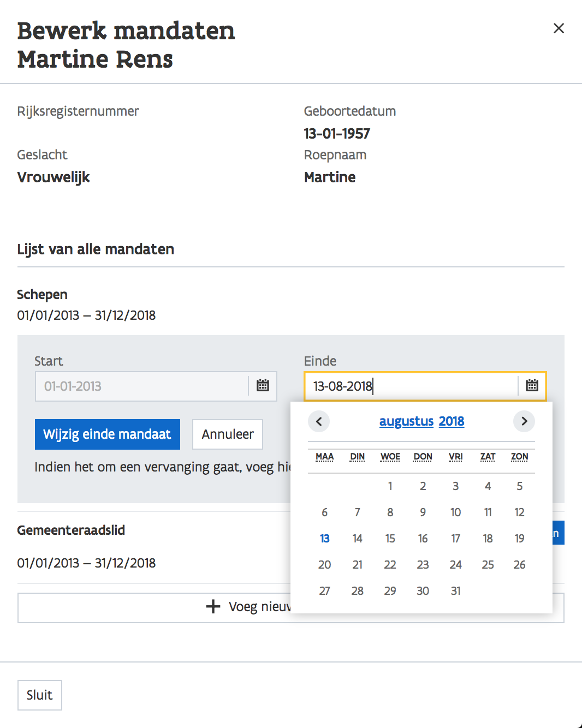Screen dimensions: 582x728
Task: Focus the Einde date input field
Action: tap(409, 386)
